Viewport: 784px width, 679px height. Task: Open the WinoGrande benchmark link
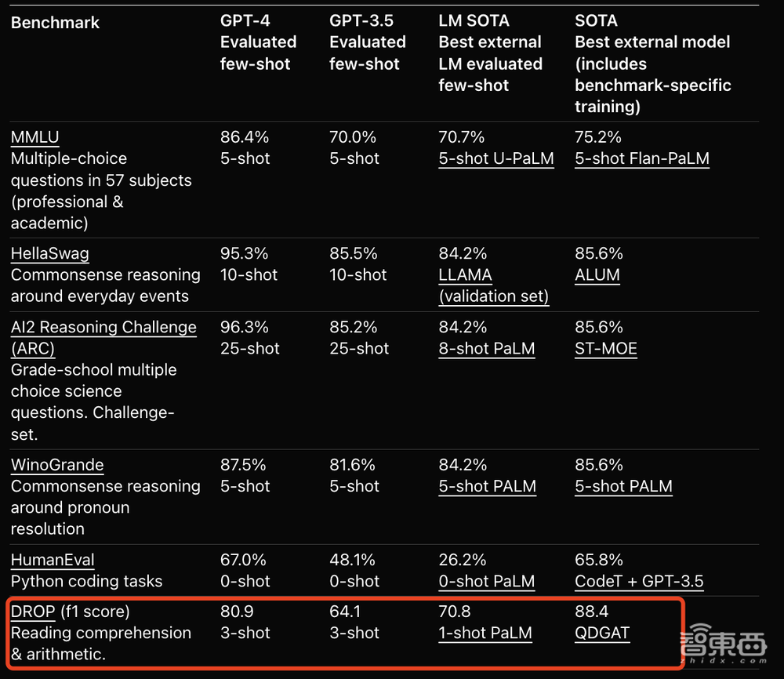56,465
